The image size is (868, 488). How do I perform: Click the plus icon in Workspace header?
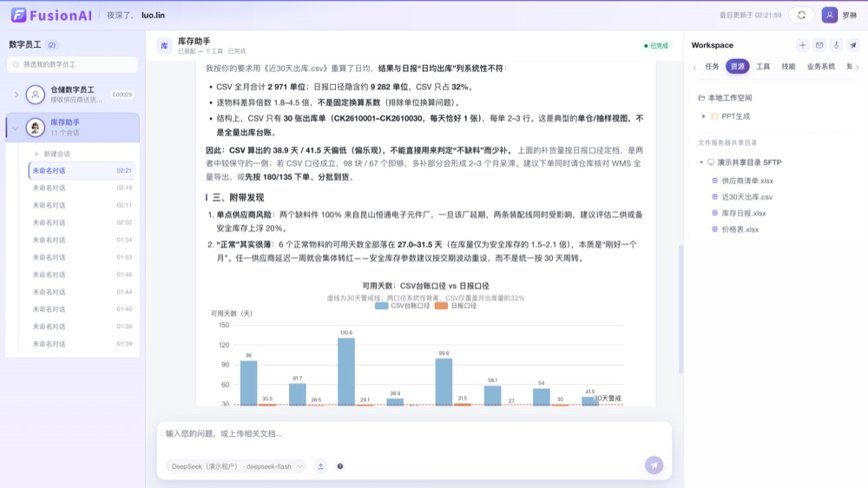[802, 45]
